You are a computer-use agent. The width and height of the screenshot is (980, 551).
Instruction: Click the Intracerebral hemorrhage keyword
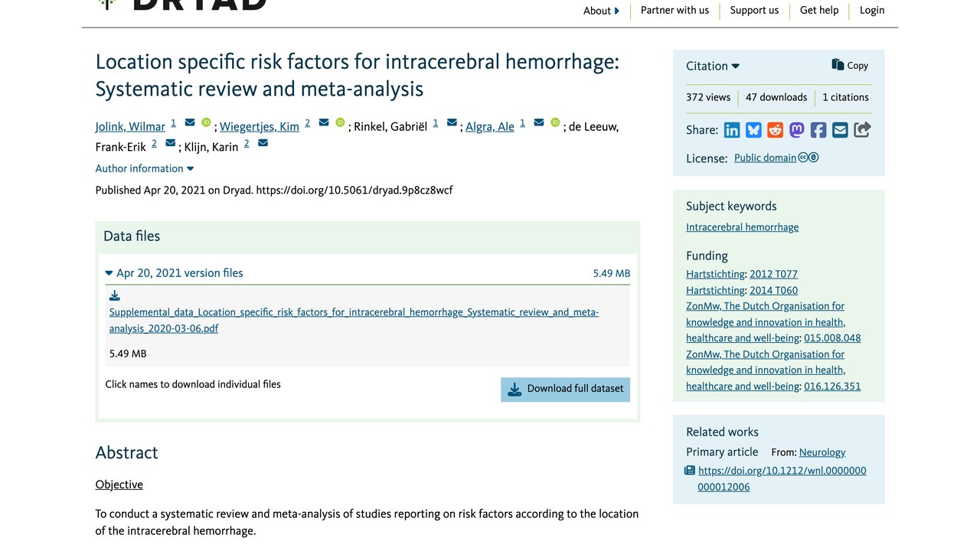coord(742,227)
